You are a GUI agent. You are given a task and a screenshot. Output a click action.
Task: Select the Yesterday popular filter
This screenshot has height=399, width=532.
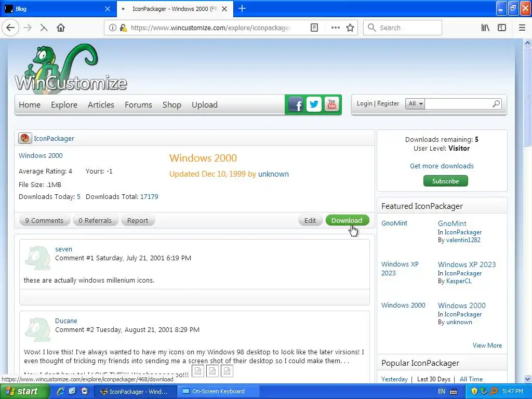point(394,379)
